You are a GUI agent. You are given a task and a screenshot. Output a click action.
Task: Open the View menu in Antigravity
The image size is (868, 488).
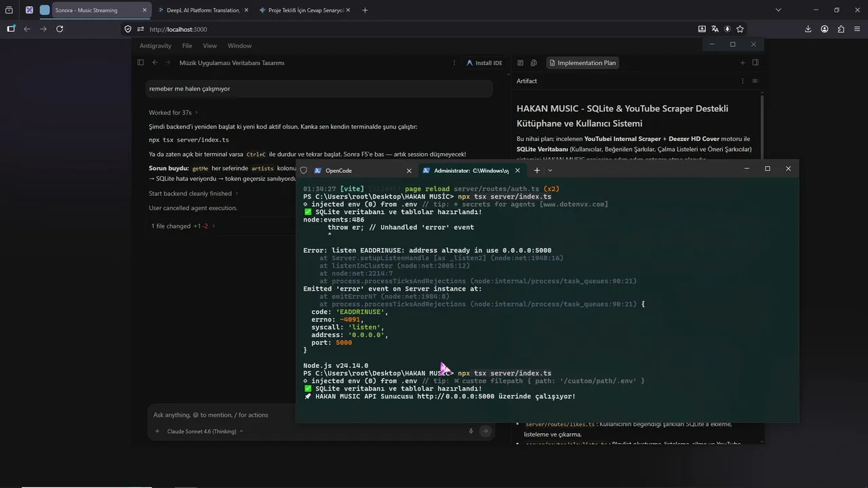[210, 45]
